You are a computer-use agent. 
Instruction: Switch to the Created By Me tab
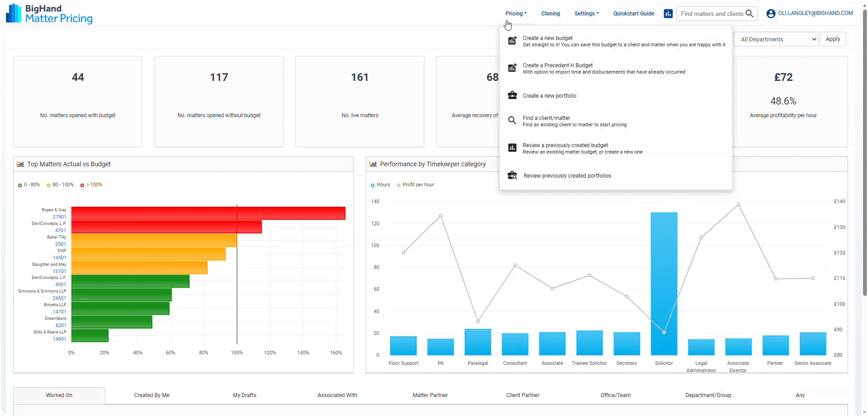pyautogui.click(x=152, y=395)
